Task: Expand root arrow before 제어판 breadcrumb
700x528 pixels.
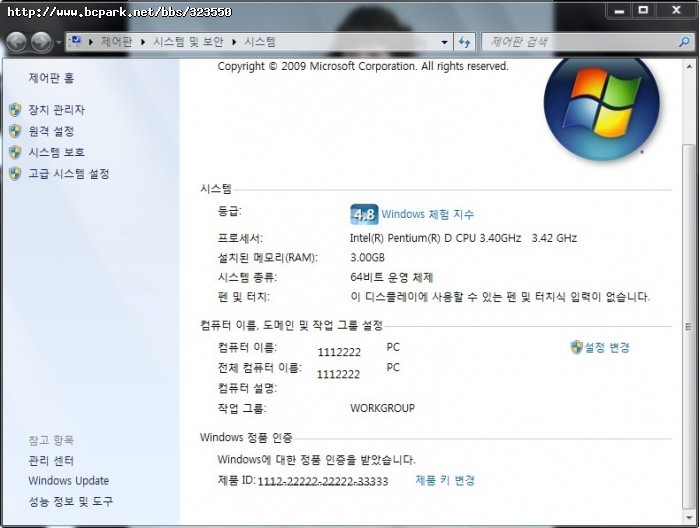Action: (91, 42)
